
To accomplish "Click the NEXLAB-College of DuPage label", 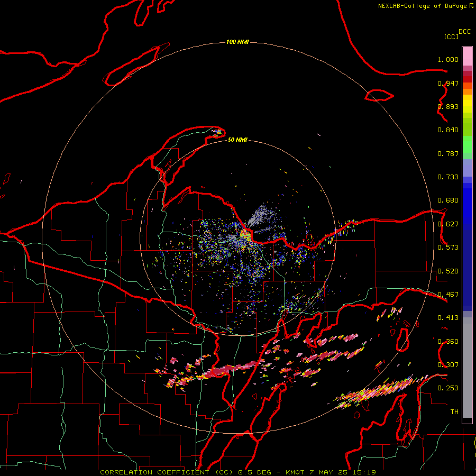I will pos(422,6).
